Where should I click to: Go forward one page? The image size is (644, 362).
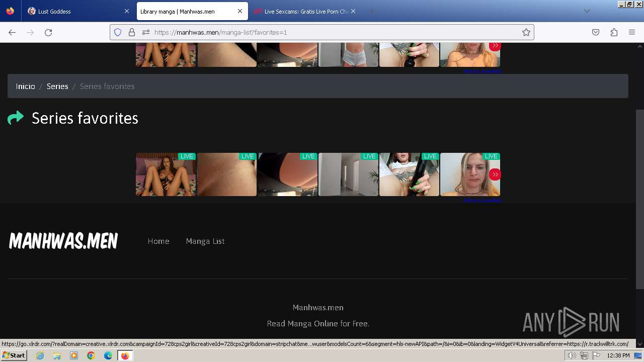[x=30, y=32]
